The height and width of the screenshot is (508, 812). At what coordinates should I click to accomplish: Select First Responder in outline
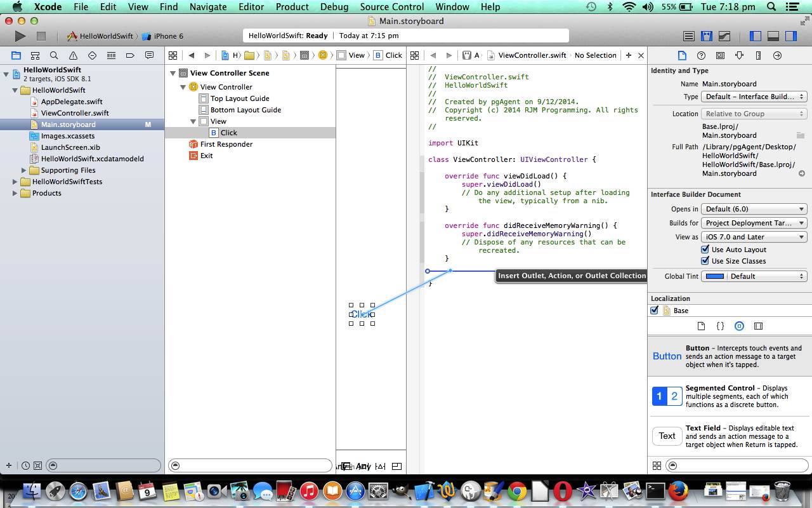tap(226, 144)
